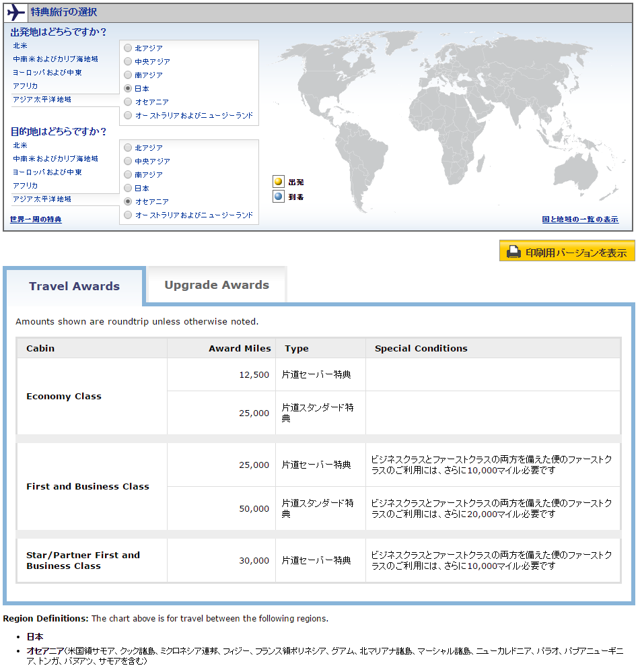Select 南アジア as the departure region
The height and width of the screenshot is (672, 640).
128,75
